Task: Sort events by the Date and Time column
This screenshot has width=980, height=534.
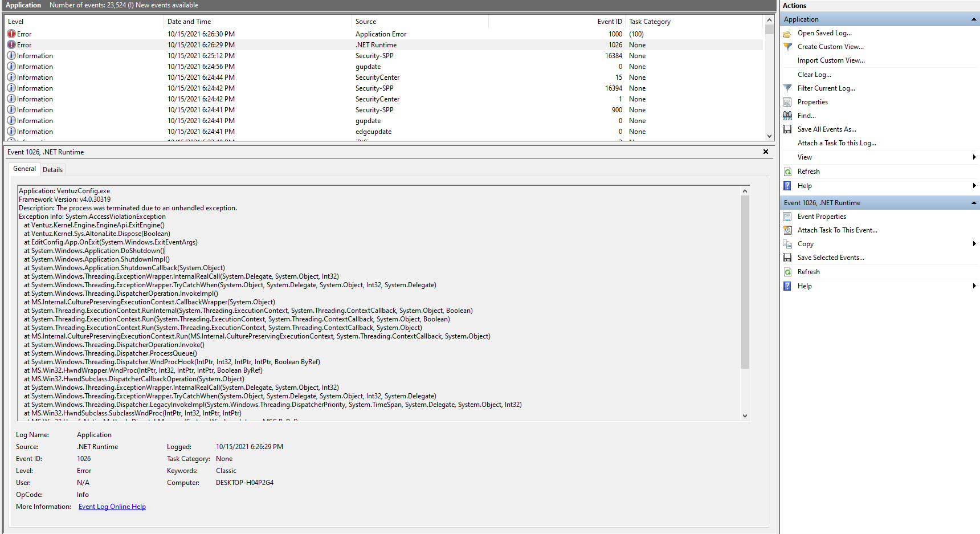Action: click(256, 22)
